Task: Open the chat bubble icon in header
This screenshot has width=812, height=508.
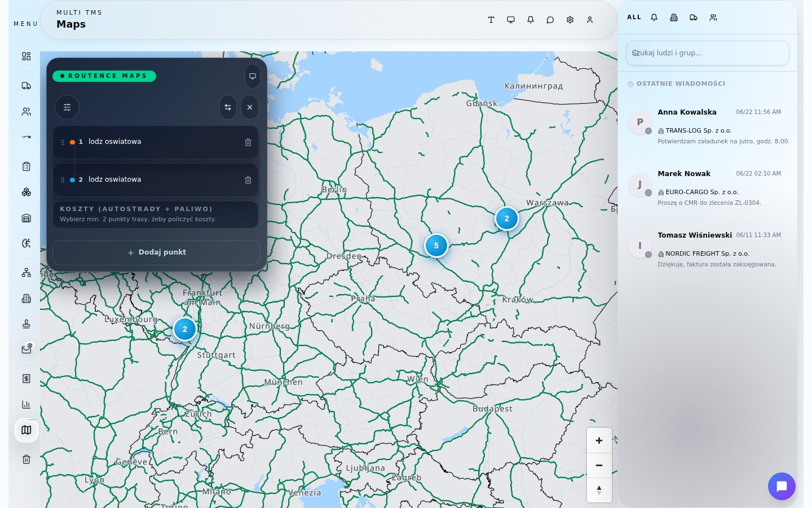Action: [x=550, y=20]
